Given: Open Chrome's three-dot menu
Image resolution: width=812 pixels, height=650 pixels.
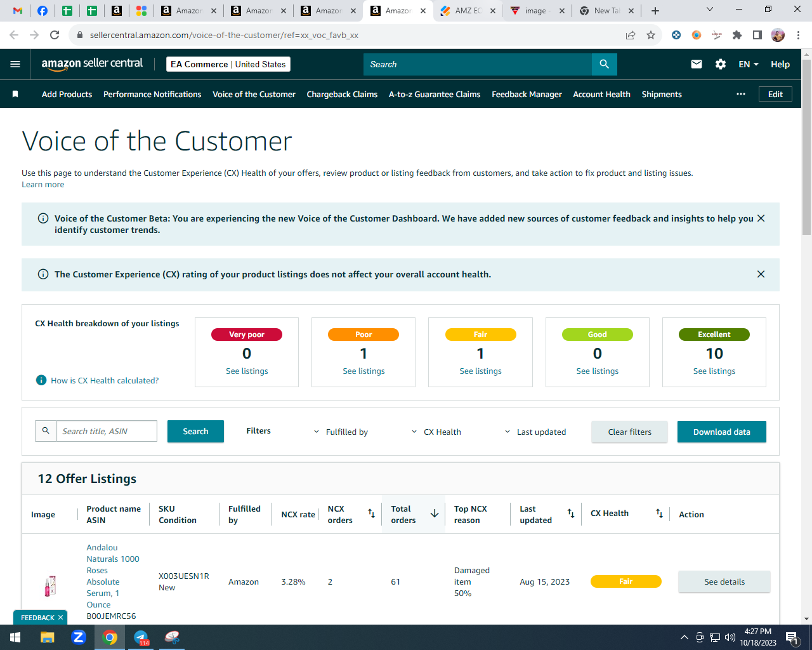Looking at the screenshot, I should coord(799,35).
